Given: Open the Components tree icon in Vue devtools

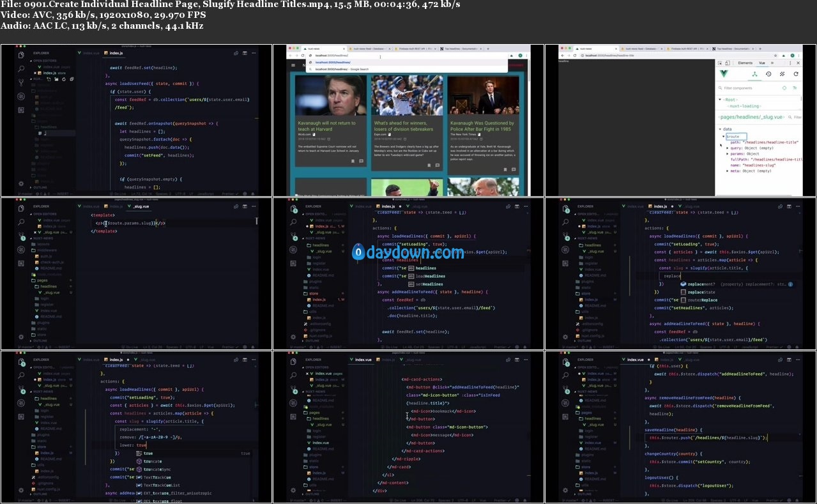Looking at the screenshot, I should (x=754, y=74).
